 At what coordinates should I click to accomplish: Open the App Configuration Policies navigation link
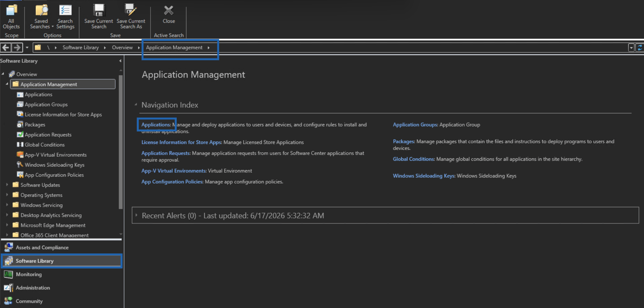[172, 182]
